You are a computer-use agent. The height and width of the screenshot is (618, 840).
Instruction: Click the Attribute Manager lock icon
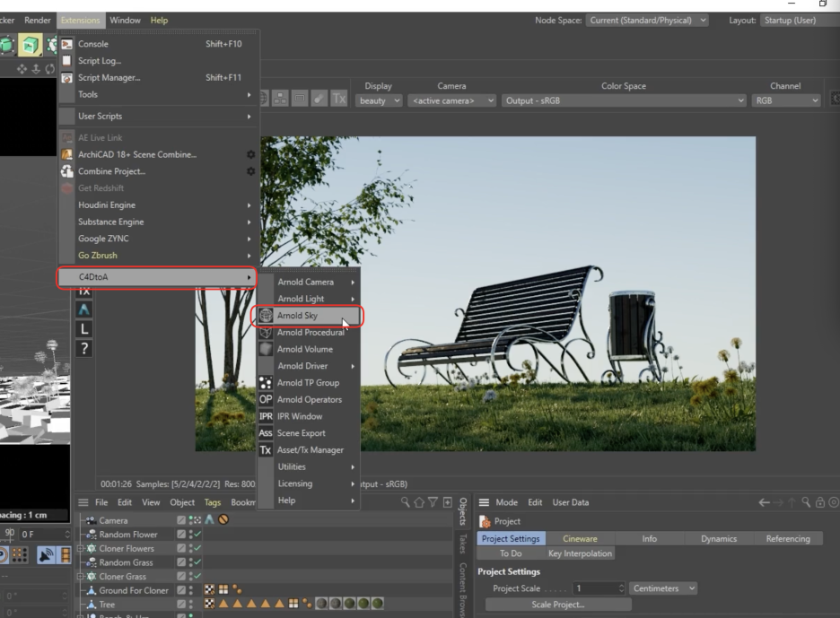pyautogui.click(x=819, y=502)
